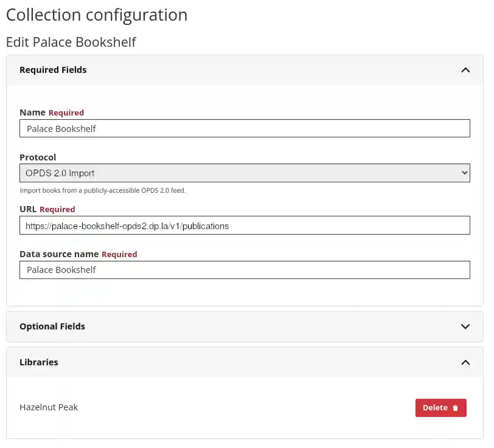Open the Protocol selection dropdown
This screenshot has height=448, width=494.
(x=243, y=173)
